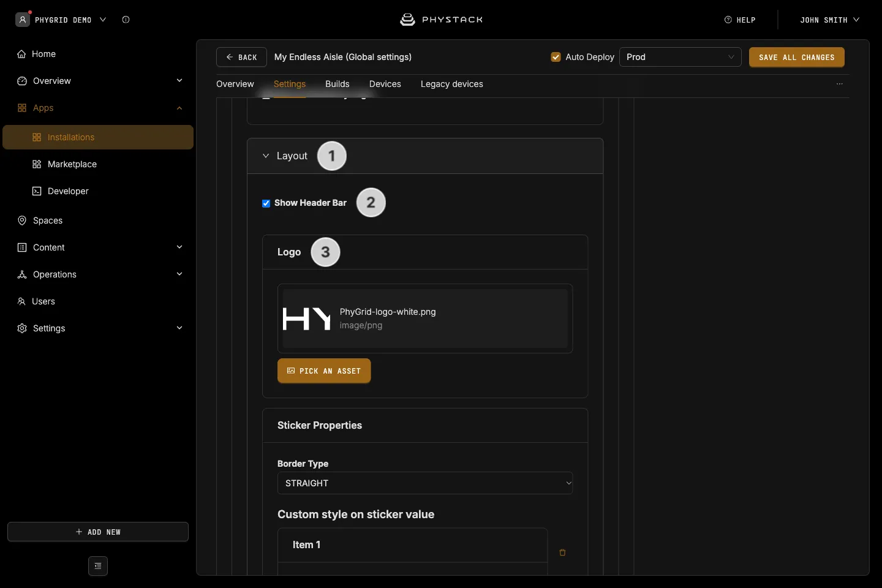Image resolution: width=882 pixels, height=588 pixels.
Task: Switch to the Overview tab
Action: (x=235, y=84)
